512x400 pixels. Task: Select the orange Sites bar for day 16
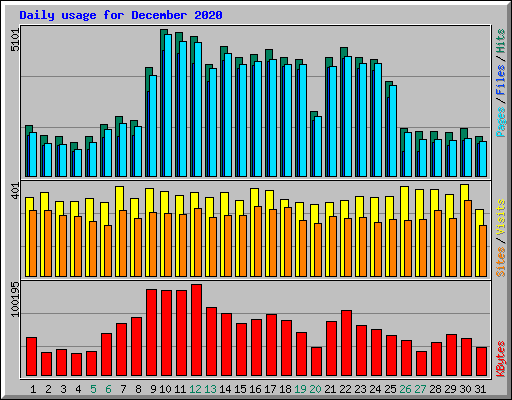click(x=258, y=241)
